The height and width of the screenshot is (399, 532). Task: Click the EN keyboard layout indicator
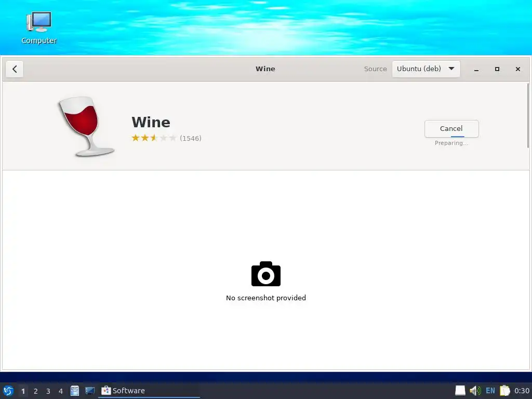point(490,391)
